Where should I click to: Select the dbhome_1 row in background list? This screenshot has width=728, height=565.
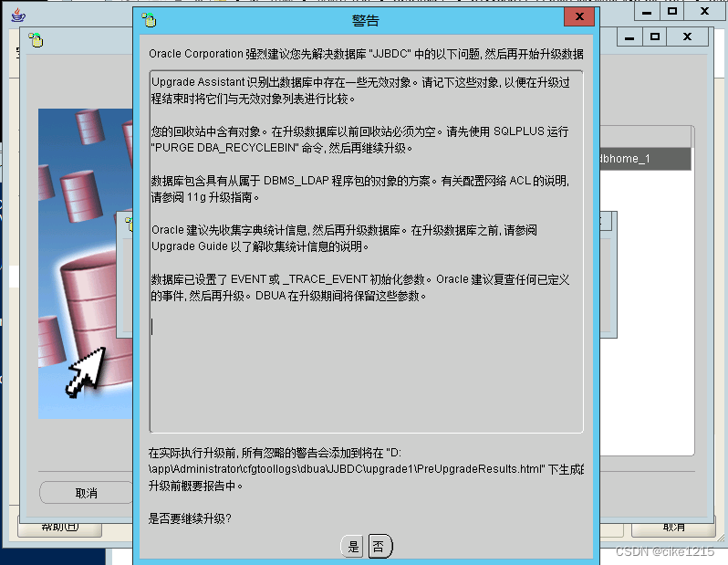click(x=645, y=159)
